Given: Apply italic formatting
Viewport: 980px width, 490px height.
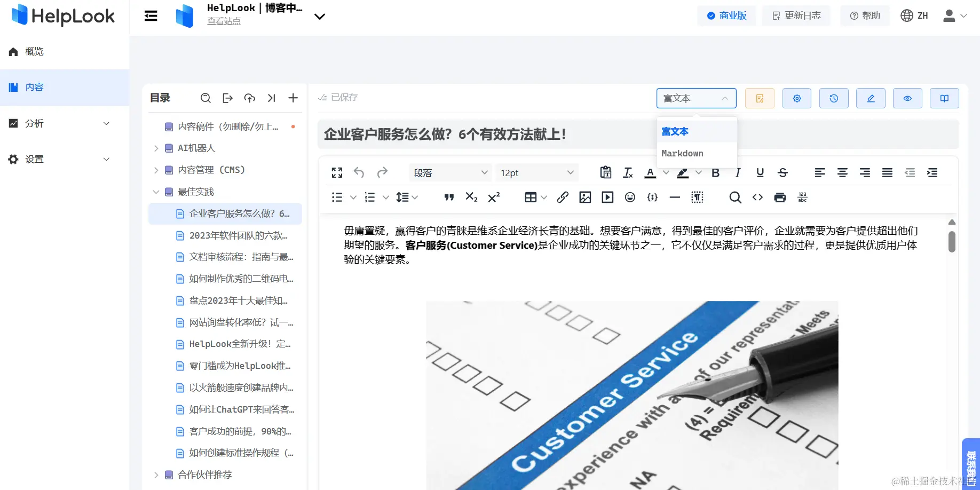Looking at the screenshot, I should (738, 172).
